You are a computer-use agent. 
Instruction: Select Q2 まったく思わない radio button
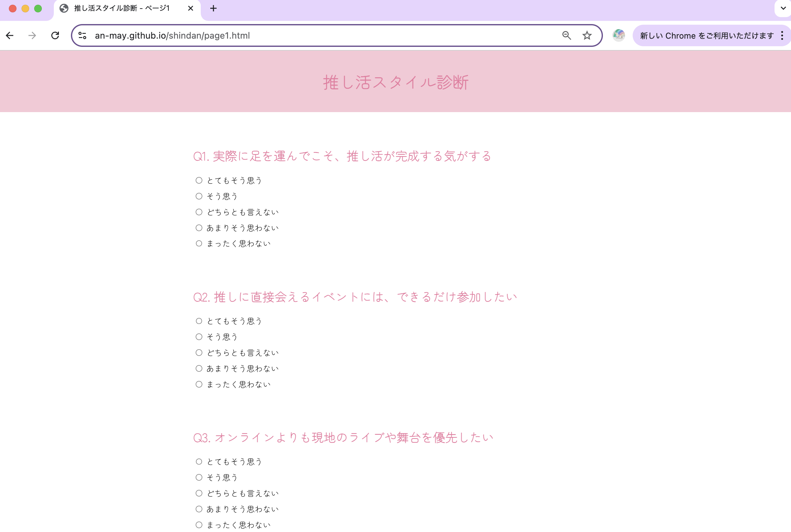tap(199, 384)
